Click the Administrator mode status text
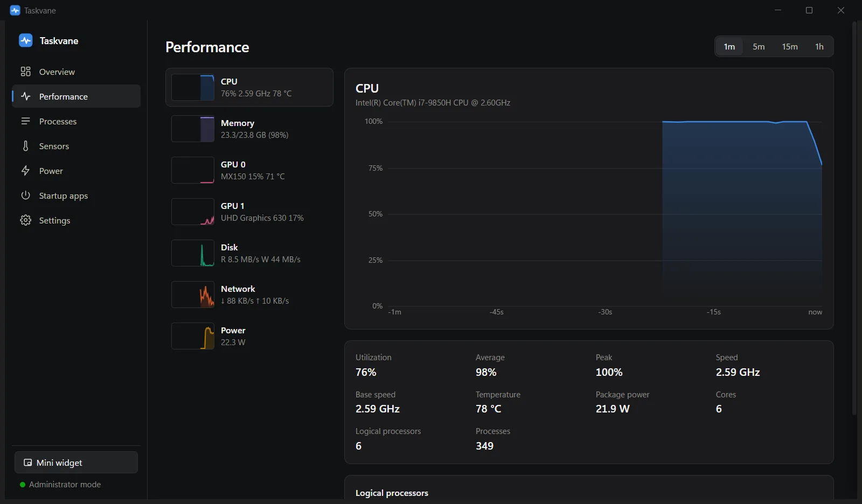Image resolution: width=862 pixels, height=504 pixels. pos(65,485)
